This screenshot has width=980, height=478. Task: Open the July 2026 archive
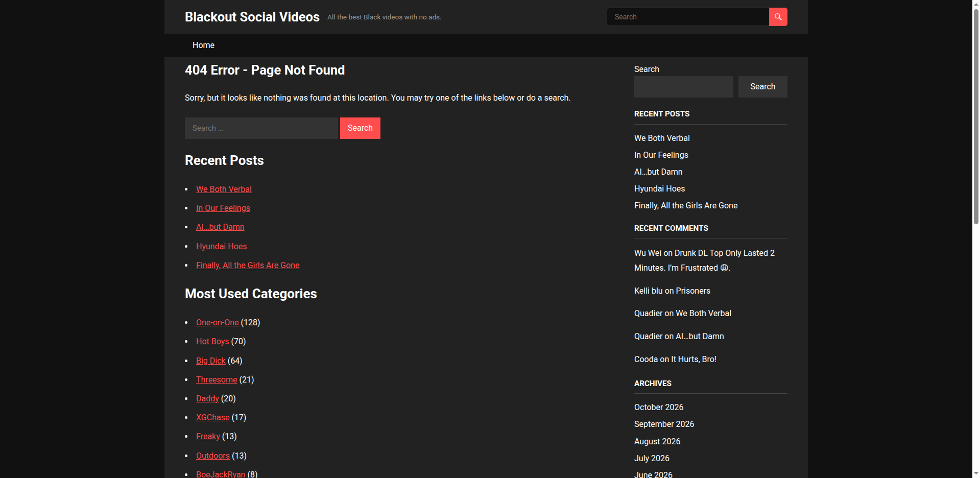[x=652, y=458]
